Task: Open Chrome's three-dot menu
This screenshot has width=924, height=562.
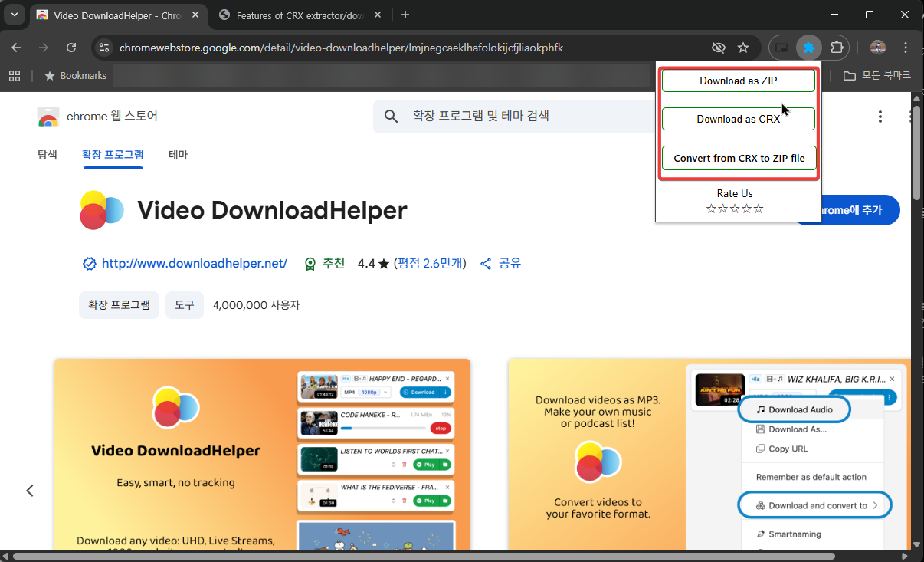Action: 906,48
